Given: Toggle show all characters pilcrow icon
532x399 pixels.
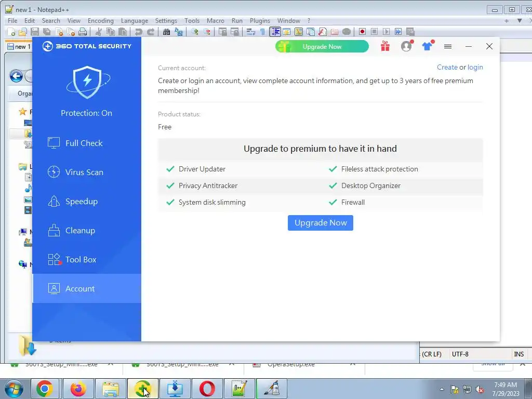Looking at the screenshot, I should click(x=262, y=32).
